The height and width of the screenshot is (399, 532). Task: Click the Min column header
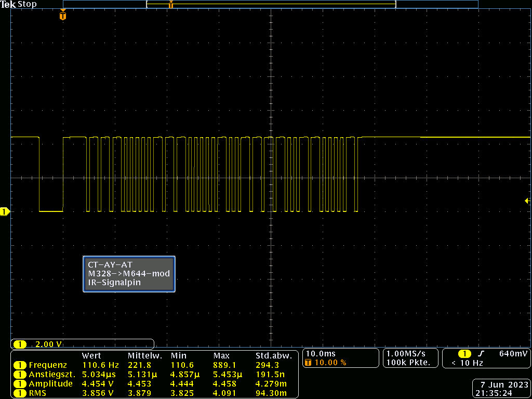pos(179,356)
